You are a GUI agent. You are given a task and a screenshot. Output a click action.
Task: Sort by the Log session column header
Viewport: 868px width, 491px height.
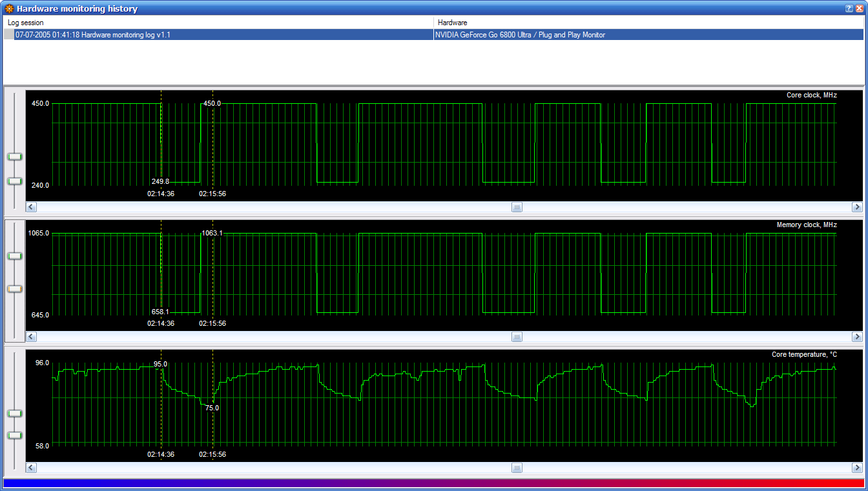click(x=218, y=23)
